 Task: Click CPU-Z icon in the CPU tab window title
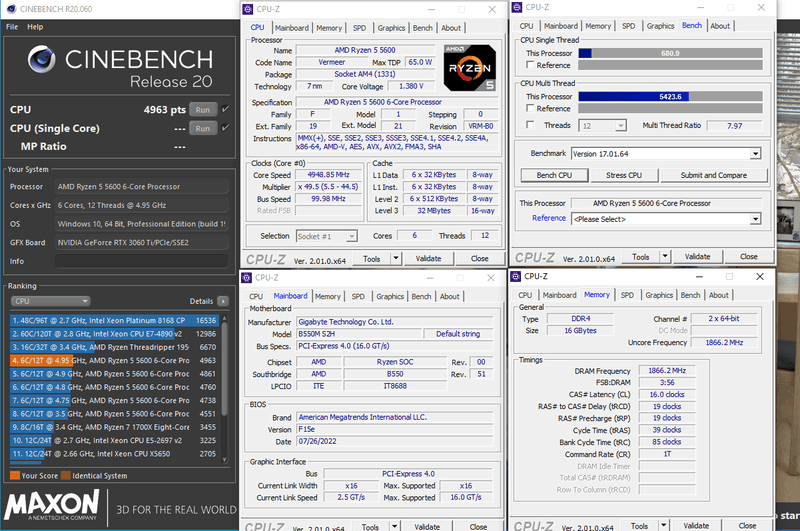click(247, 9)
